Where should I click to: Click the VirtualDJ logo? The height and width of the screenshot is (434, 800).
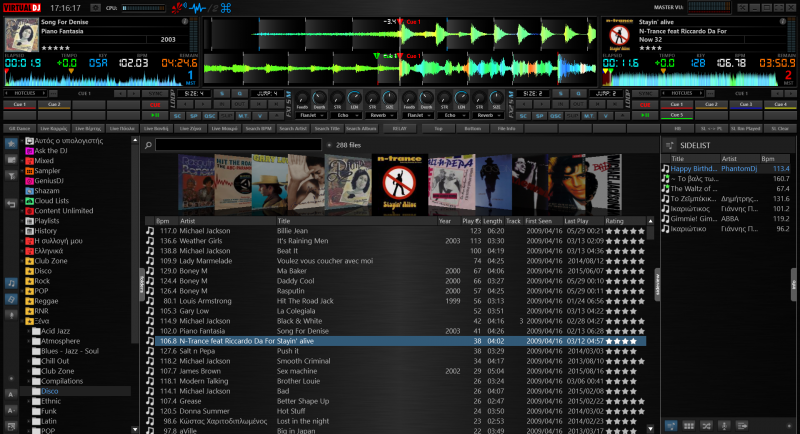pyautogui.click(x=22, y=8)
